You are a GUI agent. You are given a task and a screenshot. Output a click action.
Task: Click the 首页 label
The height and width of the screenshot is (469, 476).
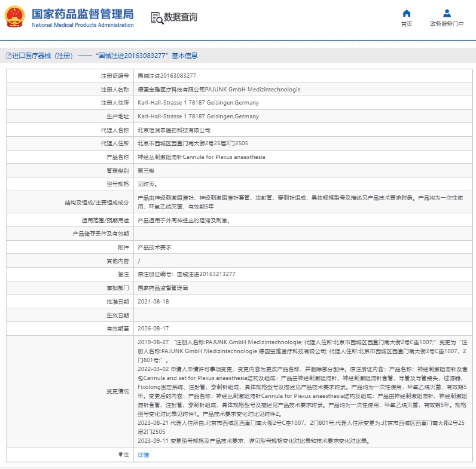click(x=407, y=24)
